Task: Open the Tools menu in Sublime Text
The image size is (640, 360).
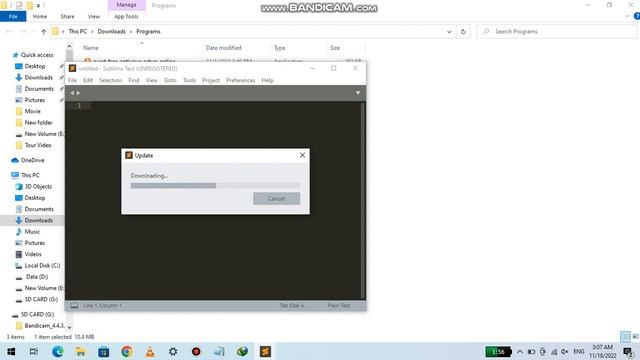Action: [189, 80]
